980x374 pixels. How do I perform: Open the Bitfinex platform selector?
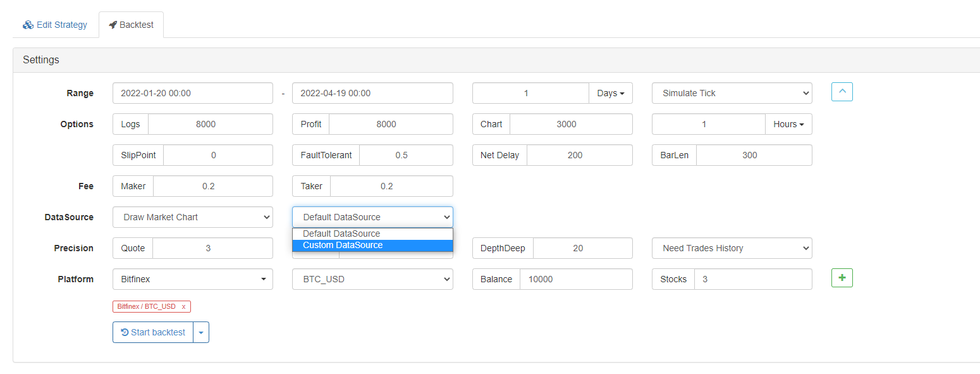point(192,279)
